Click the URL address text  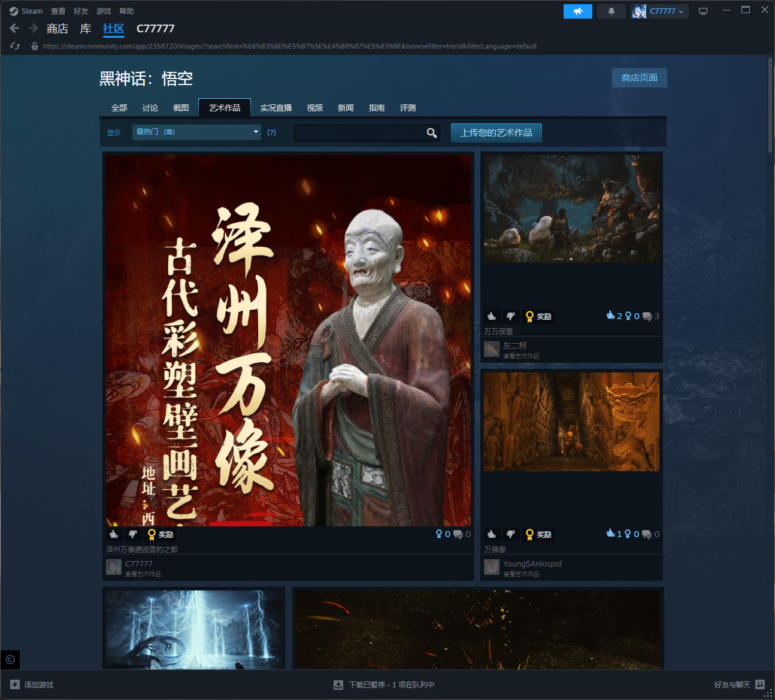click(x=290, y=46)
